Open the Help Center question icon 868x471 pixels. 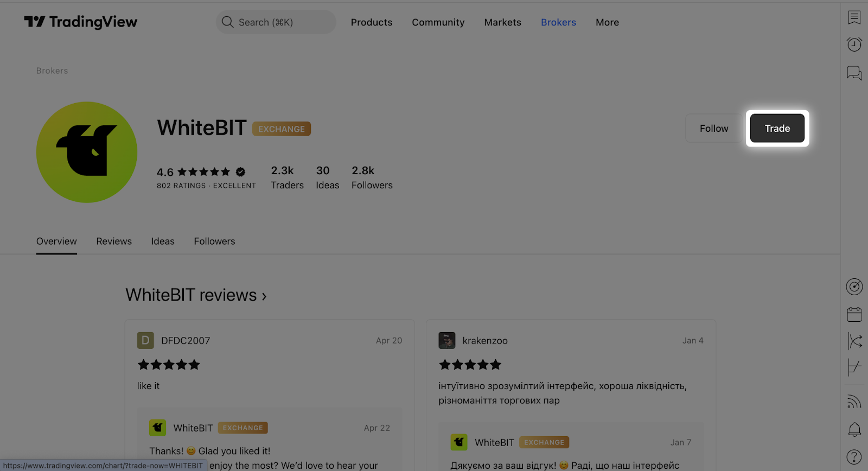point(854,457)
